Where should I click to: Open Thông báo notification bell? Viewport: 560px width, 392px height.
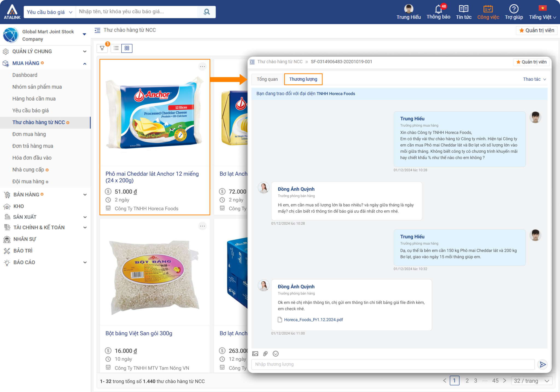pyautogui.click(x=438, y=9)
